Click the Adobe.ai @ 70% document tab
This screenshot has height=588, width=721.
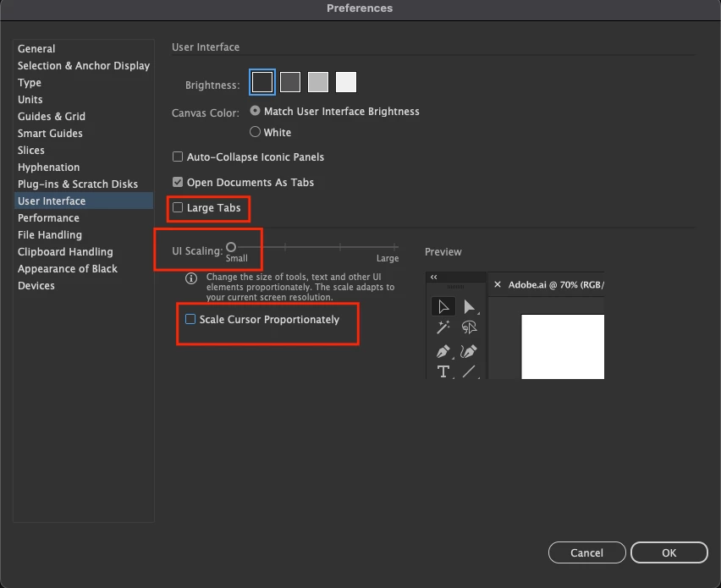pyautogui.click(x=547, y=284)
